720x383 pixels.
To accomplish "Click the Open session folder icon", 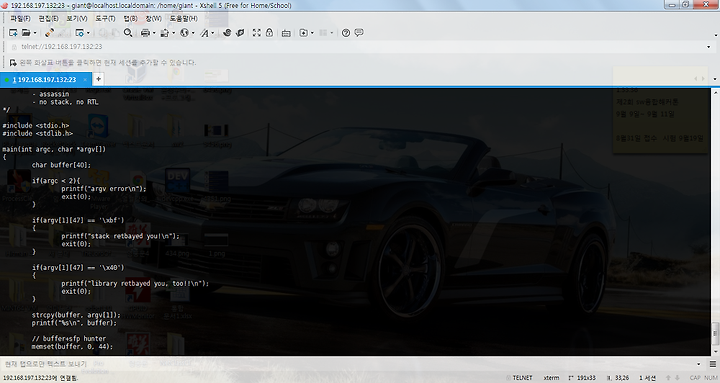I will point(26,33).
